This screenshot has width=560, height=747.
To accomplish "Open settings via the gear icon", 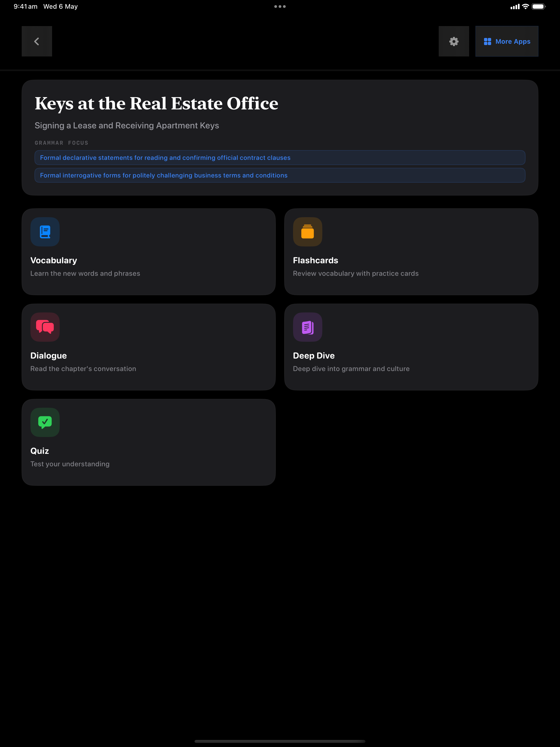I will (x=454, y=41).
